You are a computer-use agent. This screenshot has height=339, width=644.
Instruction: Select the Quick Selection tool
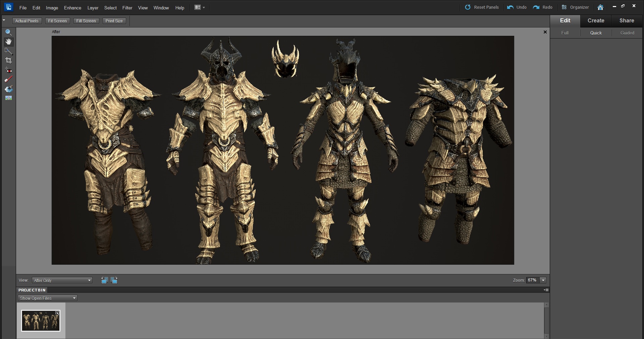point(8,51)
